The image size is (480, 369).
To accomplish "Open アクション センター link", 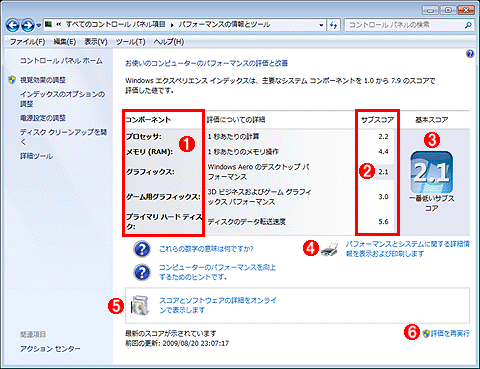I will click(x=50, y=349).
